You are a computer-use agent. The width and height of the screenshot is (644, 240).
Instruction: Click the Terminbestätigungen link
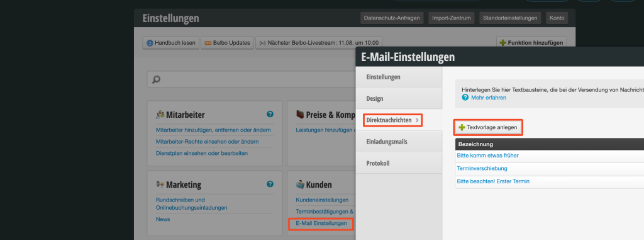click(x=325, y=212)
